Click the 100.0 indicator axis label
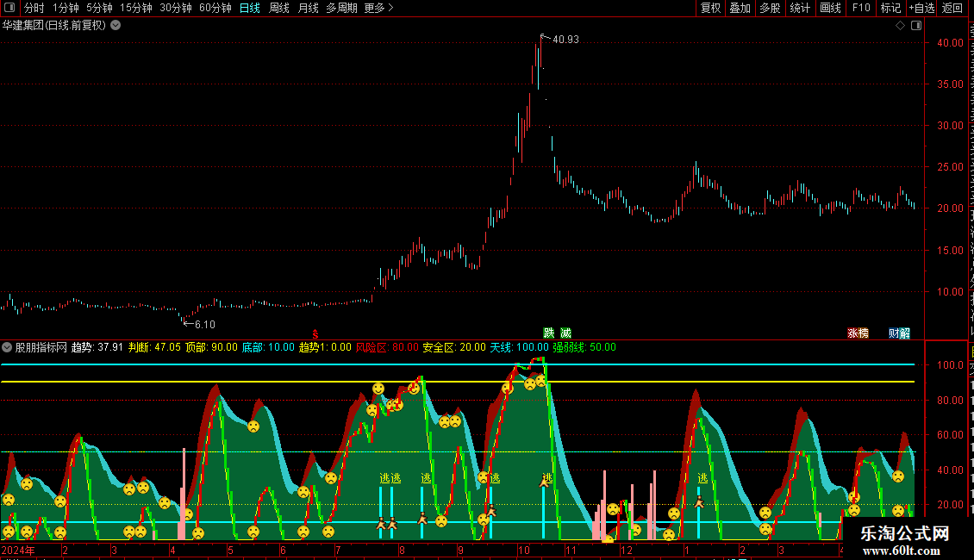The image size is (974, 560). [951, 365]
